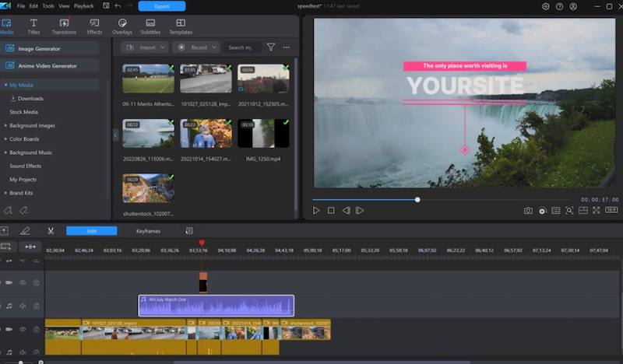Click the add tag icon below sidebar

click(x=8, y=210)
